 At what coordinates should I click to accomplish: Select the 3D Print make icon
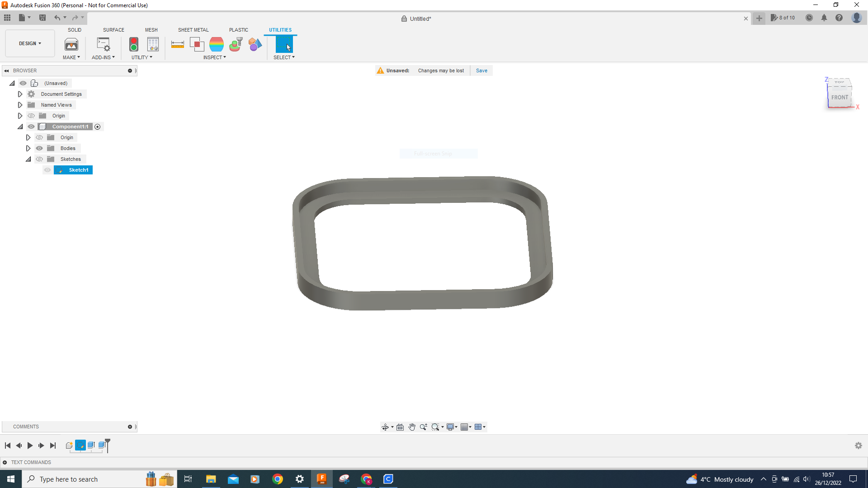[x=71, y=44]
